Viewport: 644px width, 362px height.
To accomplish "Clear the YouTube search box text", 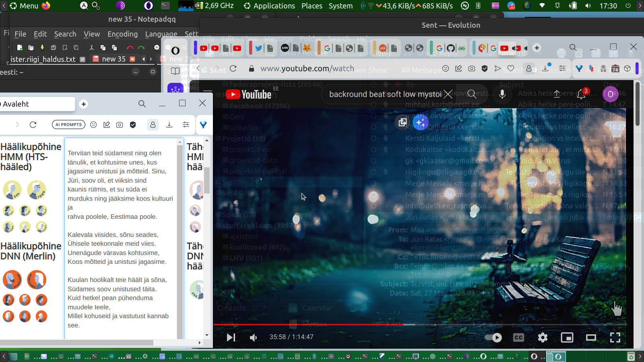I will click(x=448, y=94).
